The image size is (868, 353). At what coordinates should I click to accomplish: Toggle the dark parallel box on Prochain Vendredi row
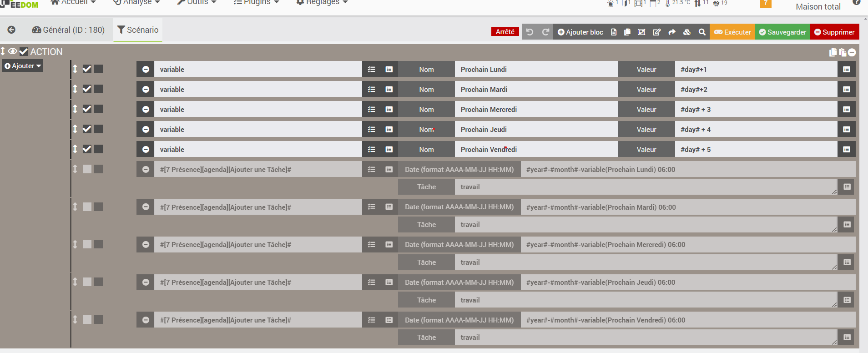click(x=98, y=149)
